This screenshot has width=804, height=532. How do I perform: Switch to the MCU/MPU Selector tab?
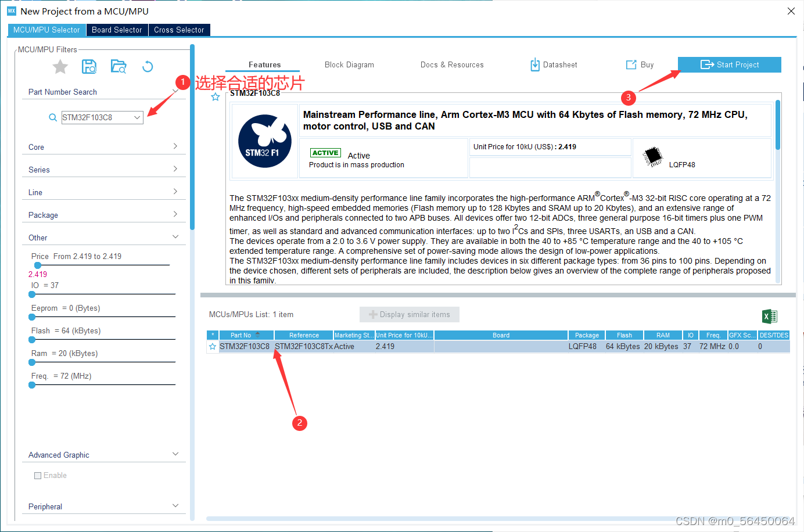(46, 30)
